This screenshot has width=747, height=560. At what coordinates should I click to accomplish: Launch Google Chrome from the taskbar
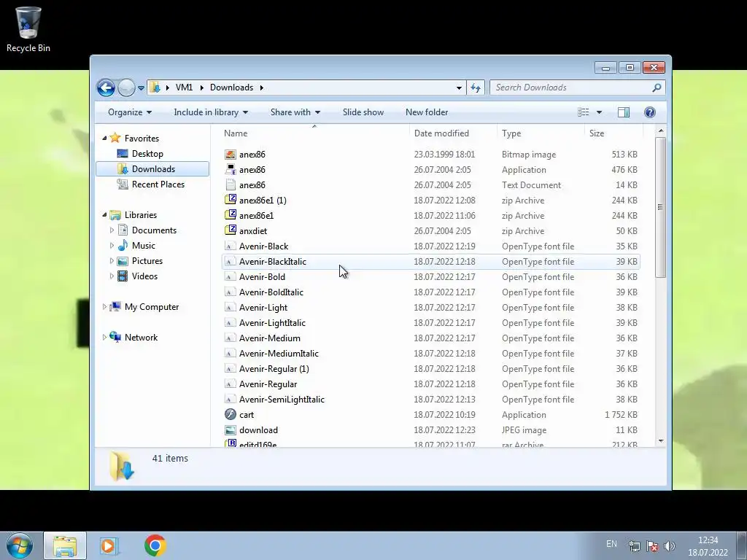click(x=155, y=545)
